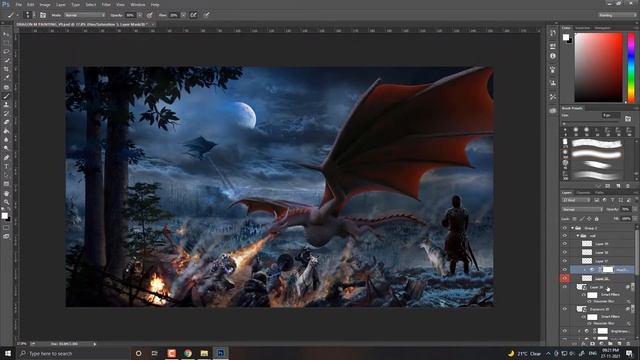Collapse the nested group below Group 1
Image resolution: width=640 pixels, height=360 pixels.
(578, 236)
